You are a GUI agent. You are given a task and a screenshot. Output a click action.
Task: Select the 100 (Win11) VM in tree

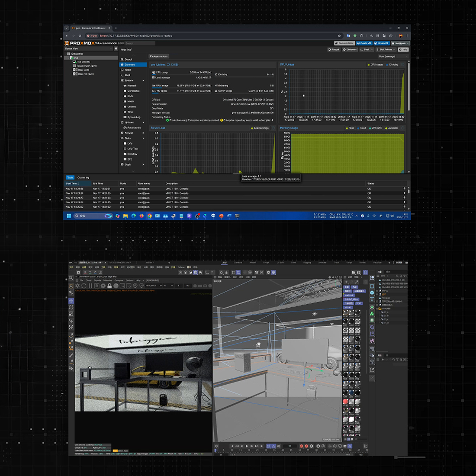[x=83, y=62]
